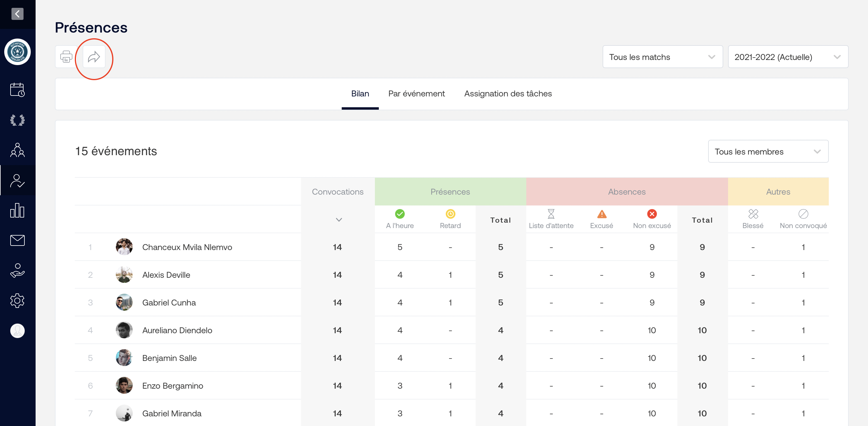Click the Blessé bandage icon
Viewport: 868px width, 426px height.
(x=753, y=214)
